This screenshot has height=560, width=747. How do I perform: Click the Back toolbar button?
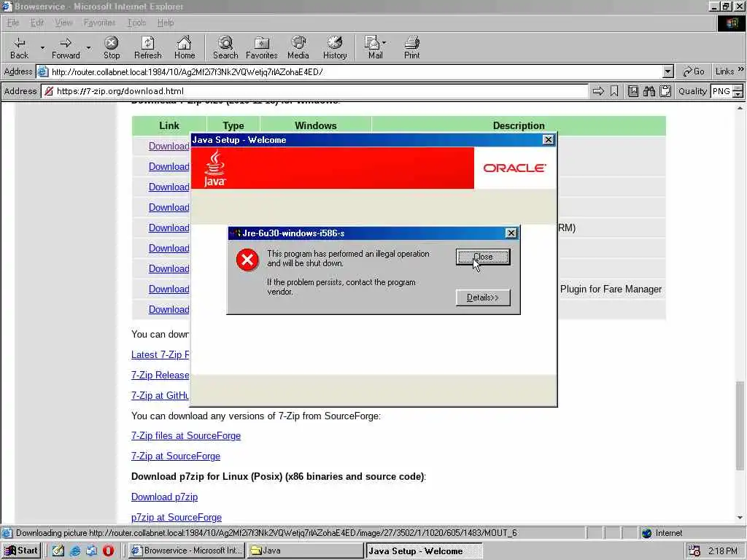tap(19, 47)
